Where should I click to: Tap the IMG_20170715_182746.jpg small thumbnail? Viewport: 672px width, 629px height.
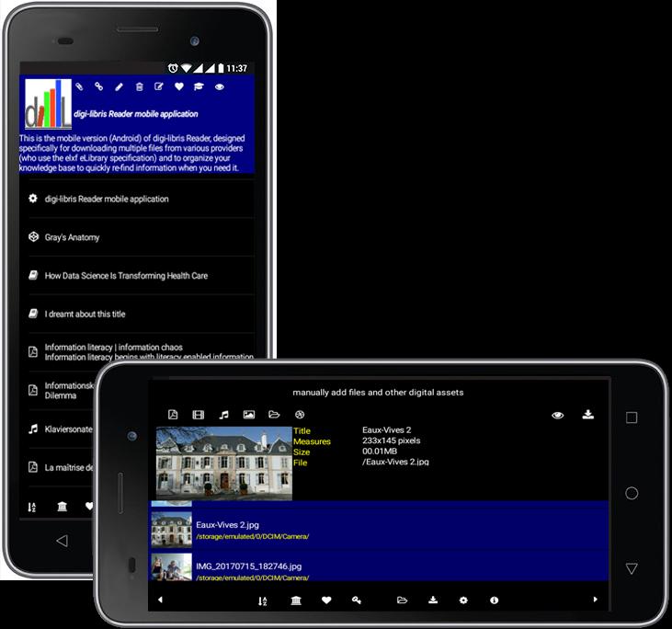[171, 566]
